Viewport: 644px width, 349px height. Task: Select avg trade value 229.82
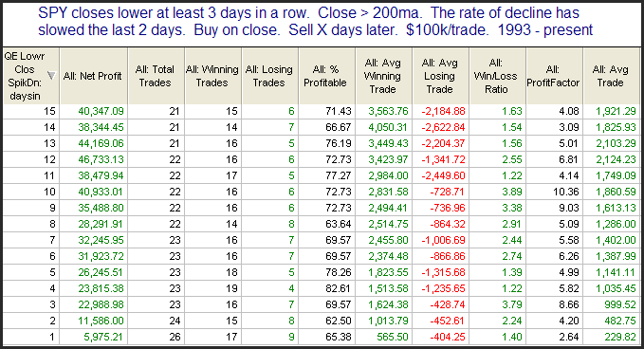[620, 337]
